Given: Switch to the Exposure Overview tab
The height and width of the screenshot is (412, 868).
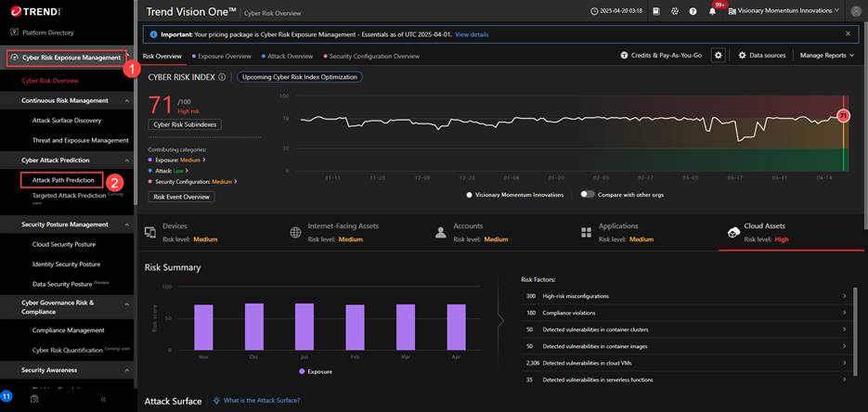Looking at the screenshot, I should 225,56.
